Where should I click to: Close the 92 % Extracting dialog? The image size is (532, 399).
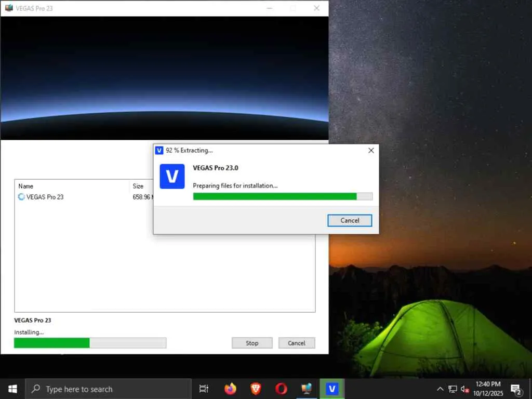point(371,150)
